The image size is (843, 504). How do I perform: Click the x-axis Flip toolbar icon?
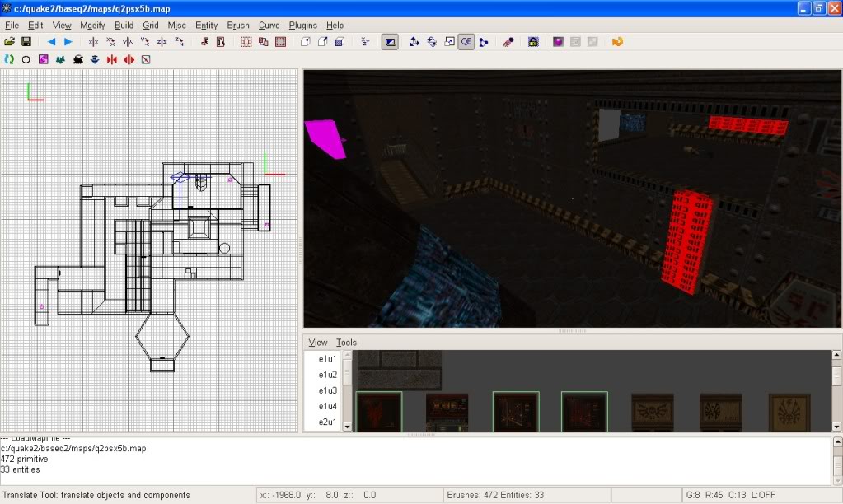[x=93, y=41]
